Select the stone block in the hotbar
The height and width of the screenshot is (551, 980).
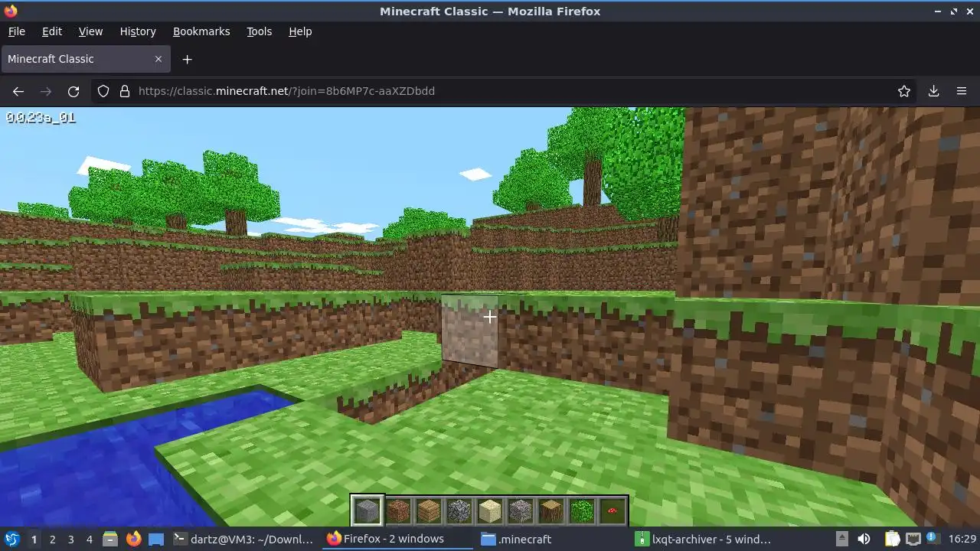367,510
